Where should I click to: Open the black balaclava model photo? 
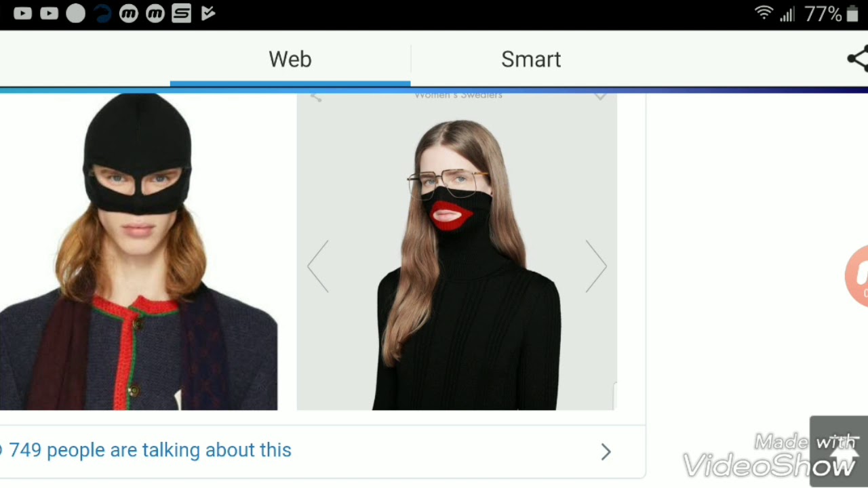coord(138,251)
